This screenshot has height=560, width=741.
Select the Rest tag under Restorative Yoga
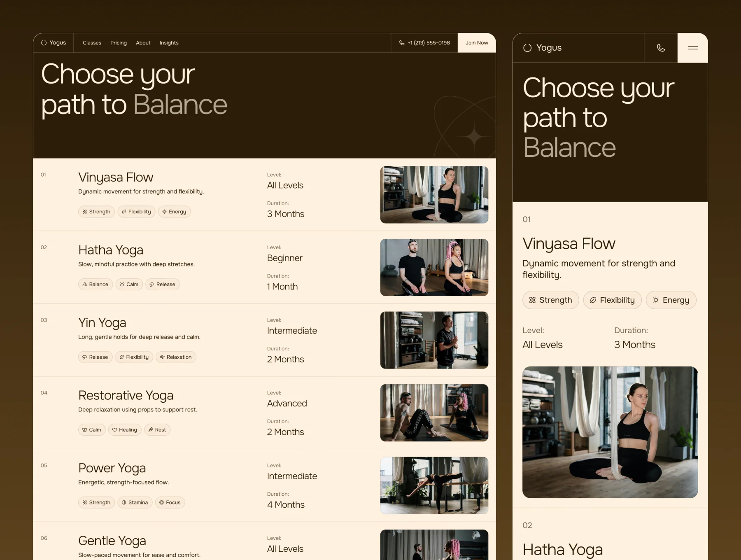157,430
